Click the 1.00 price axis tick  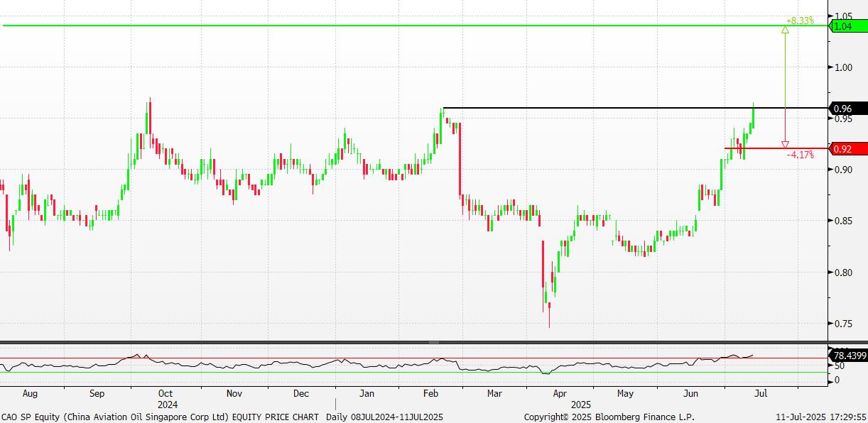[x=843, y=67]
